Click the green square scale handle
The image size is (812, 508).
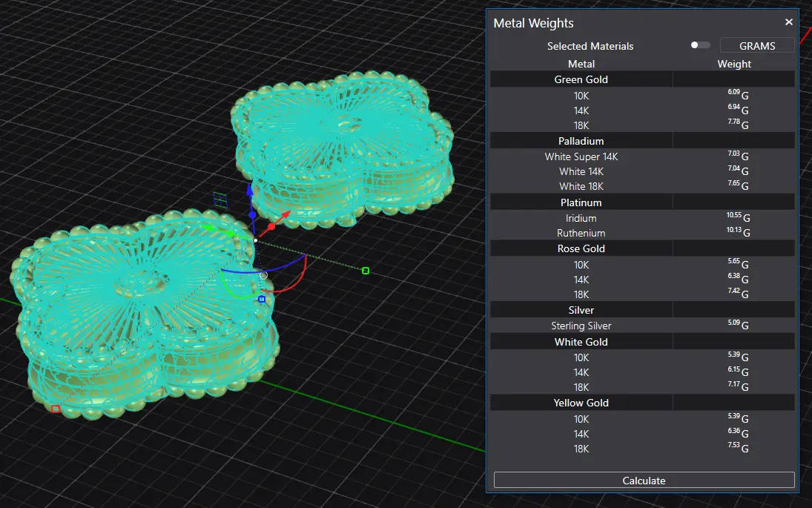[366, 271]
